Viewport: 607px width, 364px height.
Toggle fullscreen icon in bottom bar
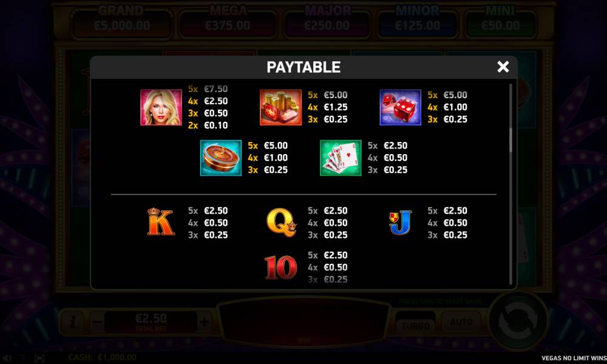point(39,358)
